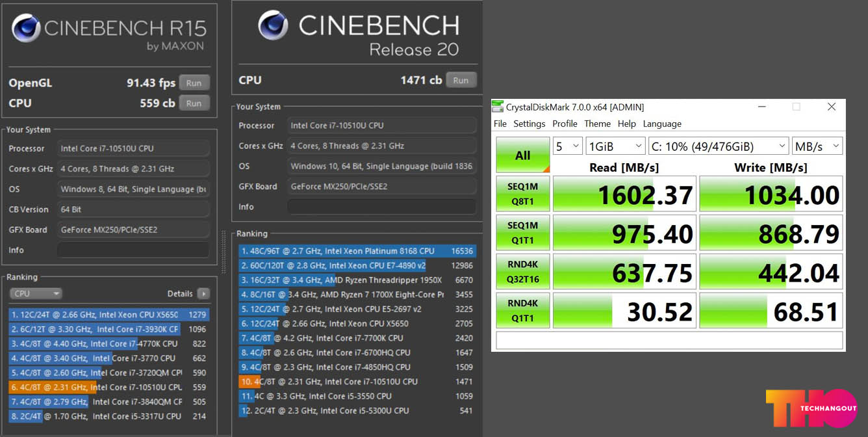Select the Core i7-3770 ranking row
The image size is (868, 437).
click(x=109, y=358)
